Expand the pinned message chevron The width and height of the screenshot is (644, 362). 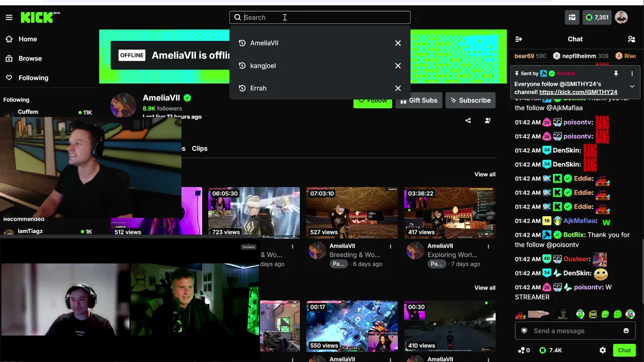632,86
